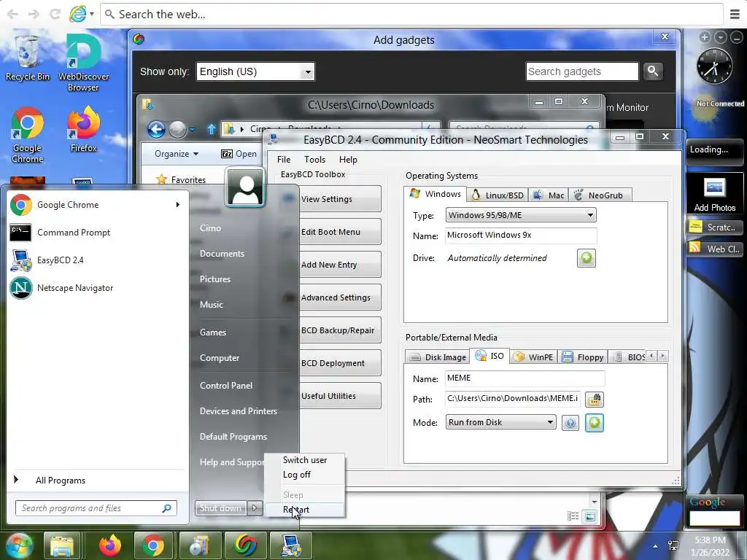Click View Settings in EasyBCD Toolbox
747x560 pixels.
pos(340,199)
